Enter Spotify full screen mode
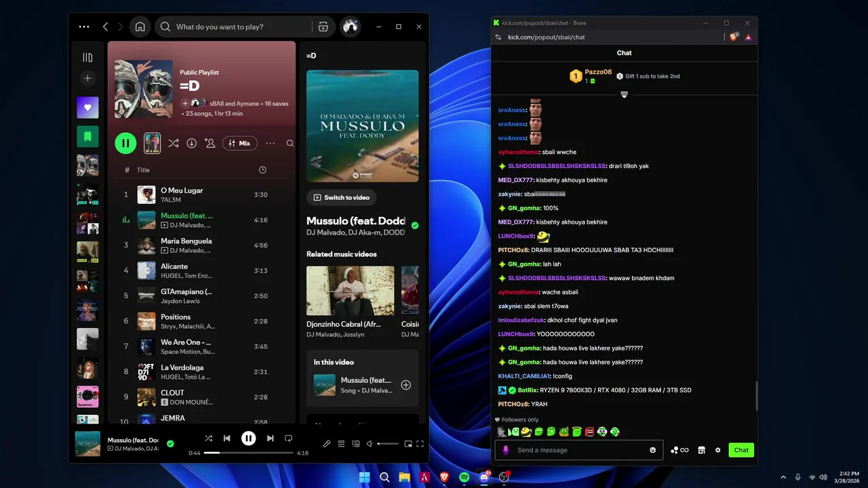This screenshot has width=868, height=488. (420, 444)
